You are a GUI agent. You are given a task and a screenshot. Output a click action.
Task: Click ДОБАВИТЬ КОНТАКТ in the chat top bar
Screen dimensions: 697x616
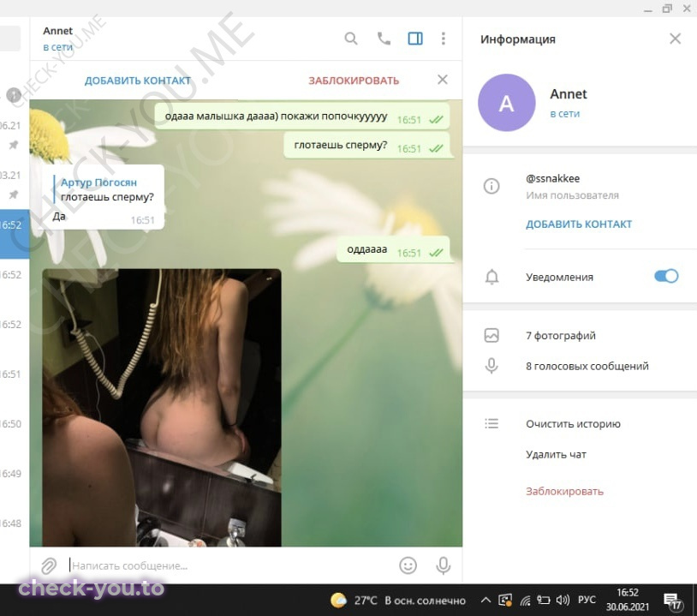137,81
